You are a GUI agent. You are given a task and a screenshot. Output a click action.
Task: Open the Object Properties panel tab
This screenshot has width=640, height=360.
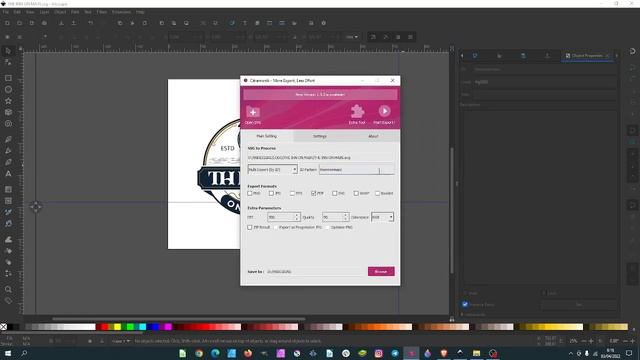[587, 56]
